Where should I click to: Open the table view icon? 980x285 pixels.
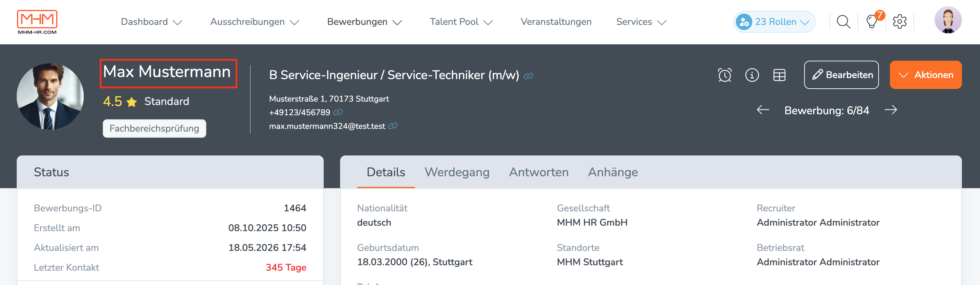point(780,75)
